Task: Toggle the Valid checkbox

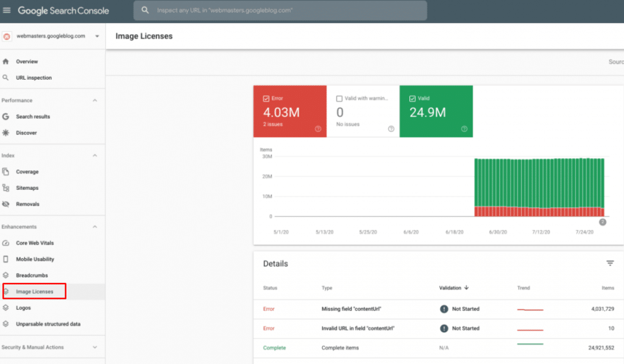Action: pos(413,99)
